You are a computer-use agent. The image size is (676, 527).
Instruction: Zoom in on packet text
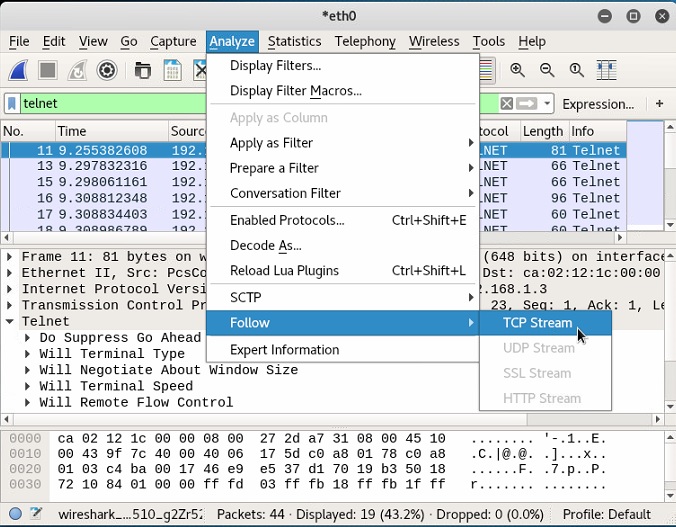517,70
